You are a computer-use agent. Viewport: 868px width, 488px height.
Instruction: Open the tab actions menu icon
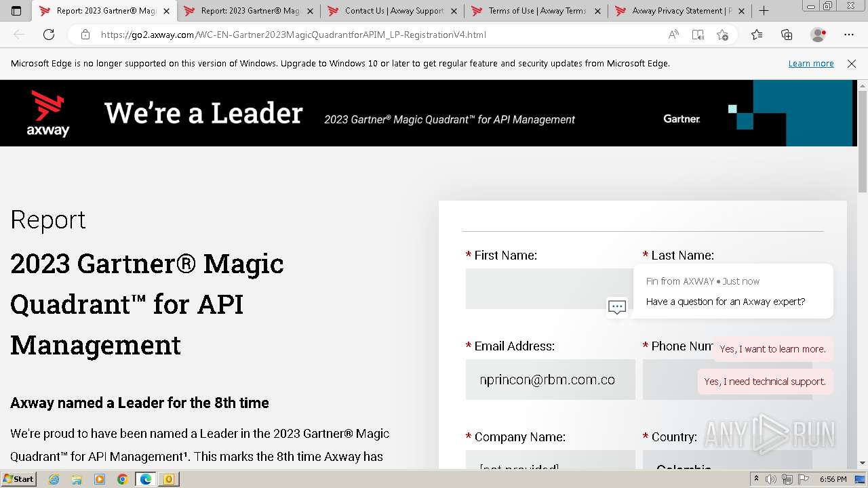tap(16, 11)
